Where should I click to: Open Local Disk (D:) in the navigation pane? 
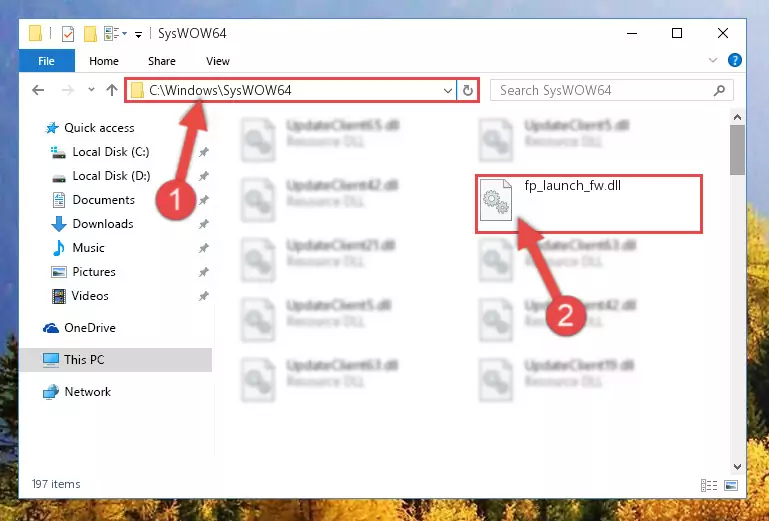pos(111,176)
